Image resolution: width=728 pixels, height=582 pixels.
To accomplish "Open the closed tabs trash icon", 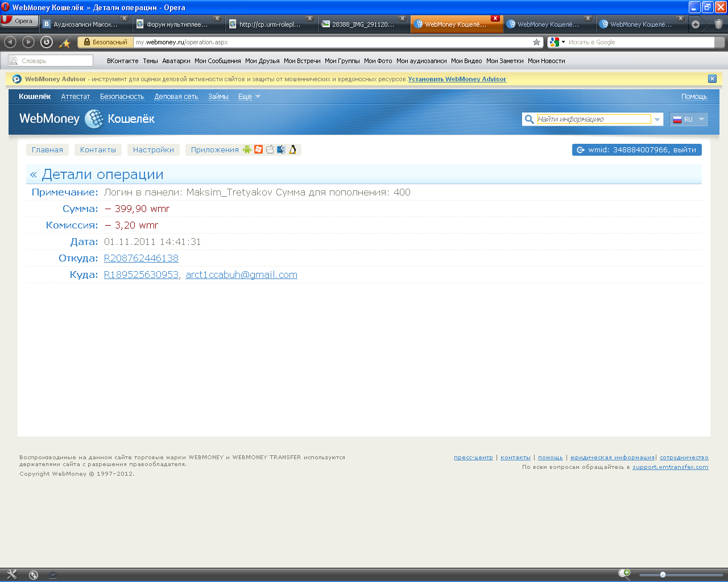I will click(718, 24).
